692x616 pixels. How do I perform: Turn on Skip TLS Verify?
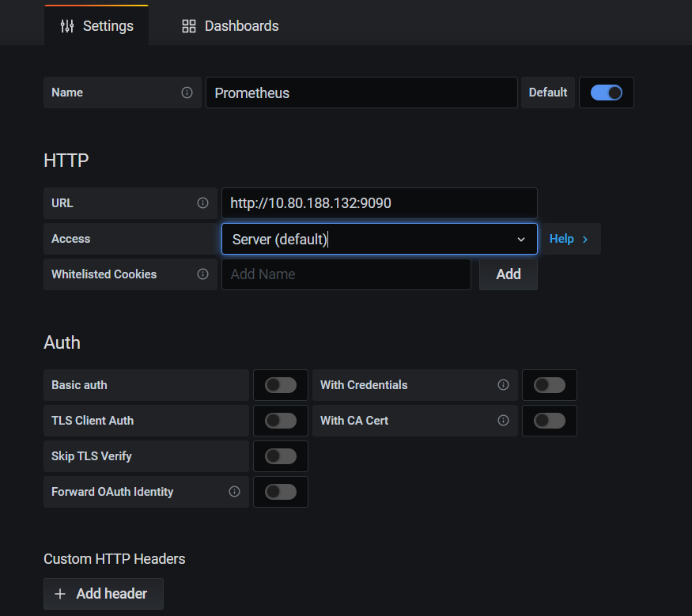click(281, 456)
